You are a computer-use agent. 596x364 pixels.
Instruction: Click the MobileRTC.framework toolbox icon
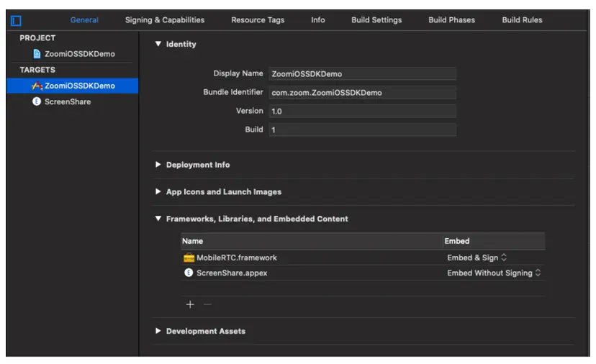click(x=189, y=258)
